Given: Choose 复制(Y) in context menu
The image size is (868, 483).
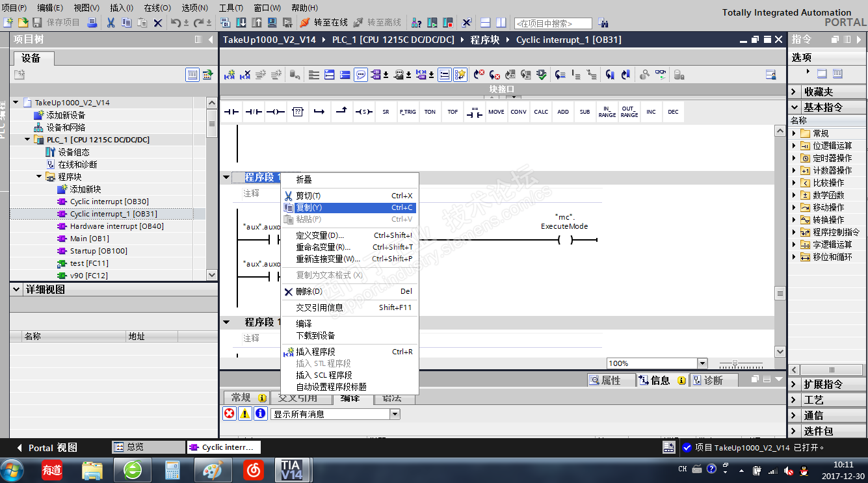Looking at the screenshot, I should click(x=349, y=208).
